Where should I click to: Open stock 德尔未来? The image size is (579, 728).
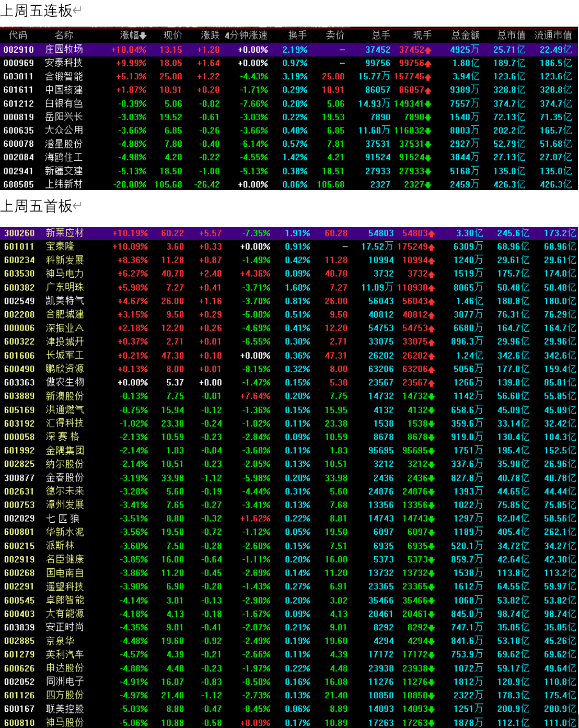[x=65, y=491]
